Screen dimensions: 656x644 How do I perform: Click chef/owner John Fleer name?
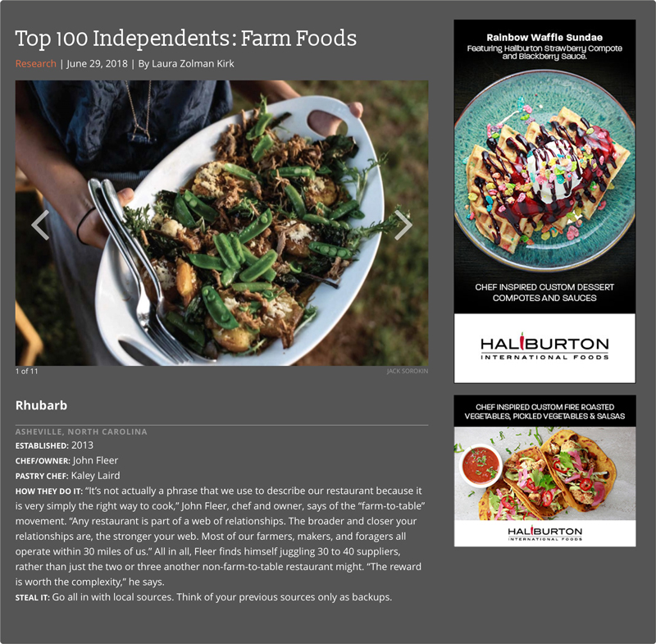[x=95, y=460]
